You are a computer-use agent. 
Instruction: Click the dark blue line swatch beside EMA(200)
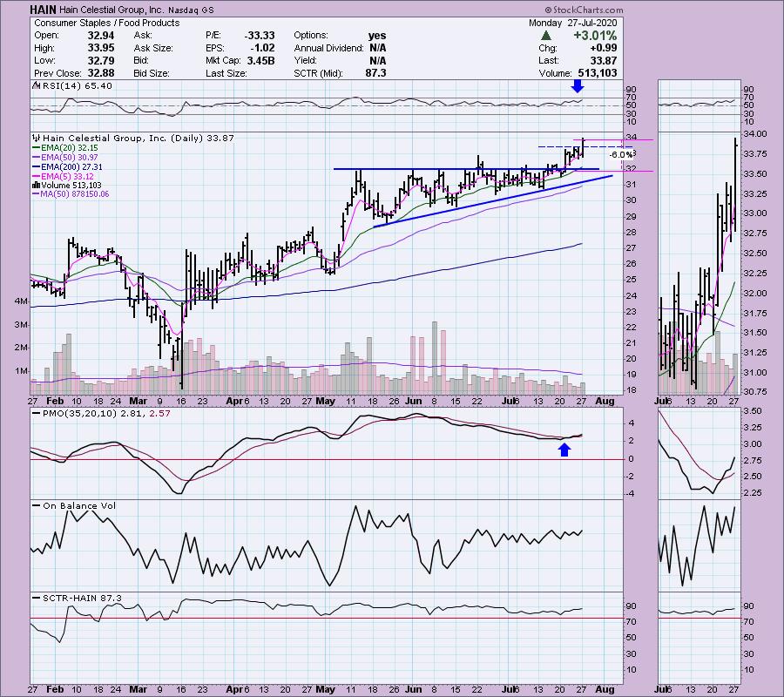(36, 167)
